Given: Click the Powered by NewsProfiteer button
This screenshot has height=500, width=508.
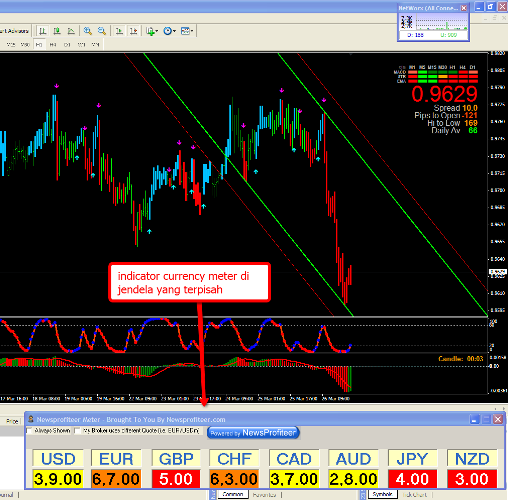Looking at the screenshot, I should tap(253, 433).
